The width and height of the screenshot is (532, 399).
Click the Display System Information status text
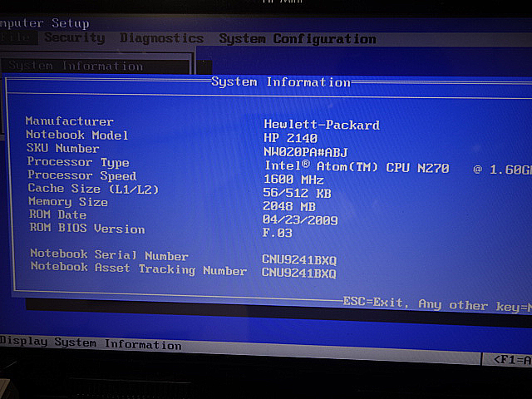point(91,343)
